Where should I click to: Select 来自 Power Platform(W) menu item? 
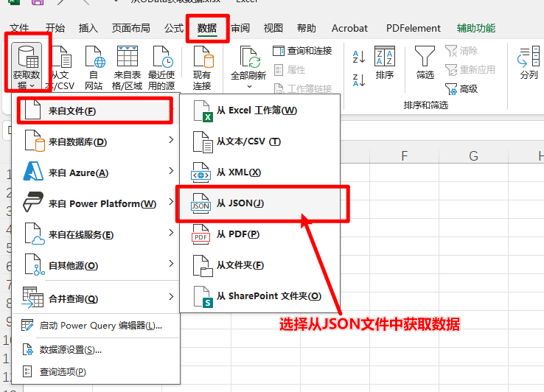95,203
